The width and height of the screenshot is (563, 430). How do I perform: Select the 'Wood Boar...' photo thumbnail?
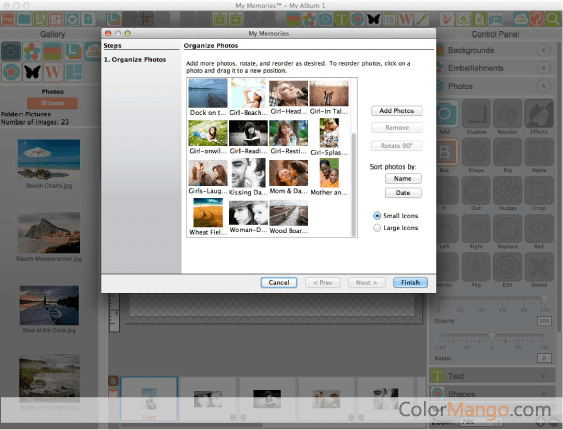coord(288,213)
